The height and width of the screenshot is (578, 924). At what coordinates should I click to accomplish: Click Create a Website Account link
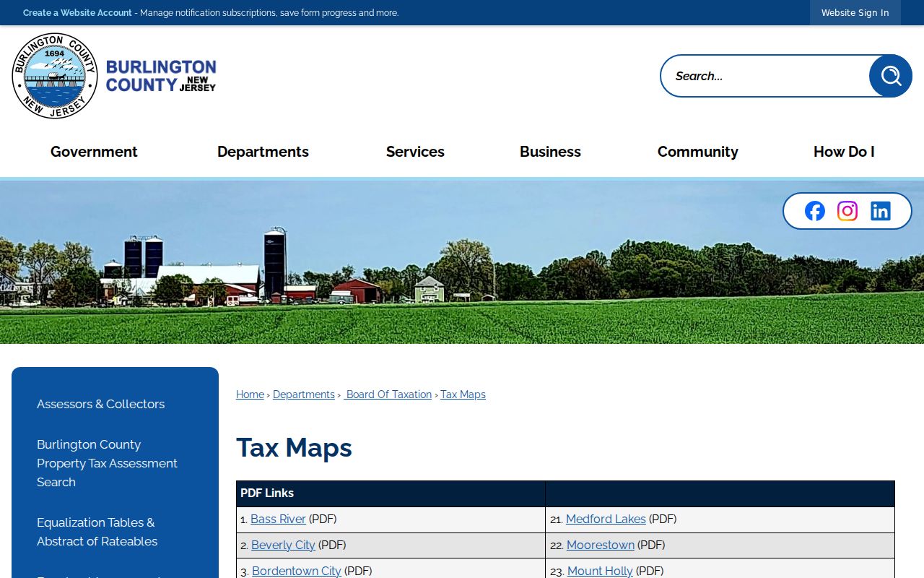coord(77,13)
